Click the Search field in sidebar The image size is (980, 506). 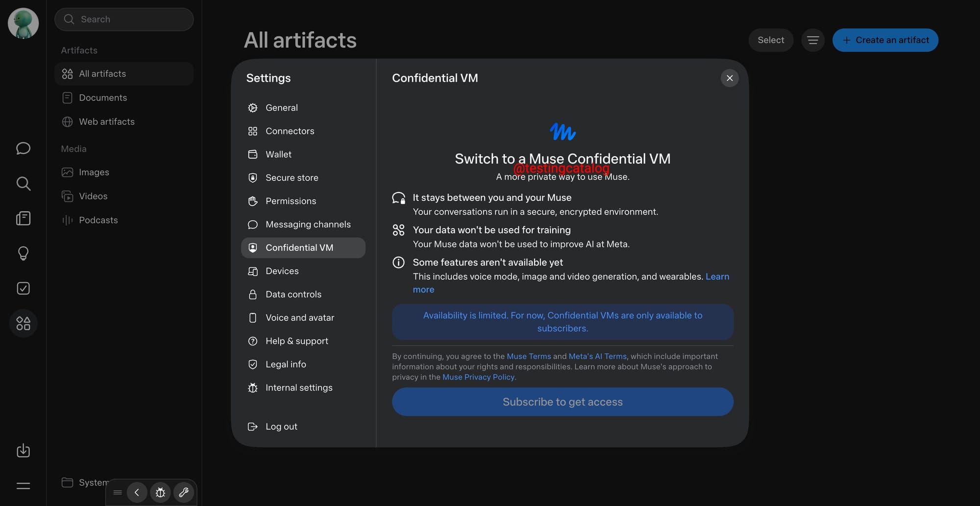(124, 19)
